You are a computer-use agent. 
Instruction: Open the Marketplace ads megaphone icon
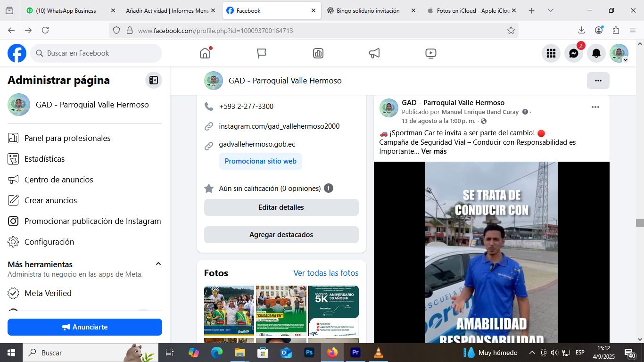click(x=374, y=53)
